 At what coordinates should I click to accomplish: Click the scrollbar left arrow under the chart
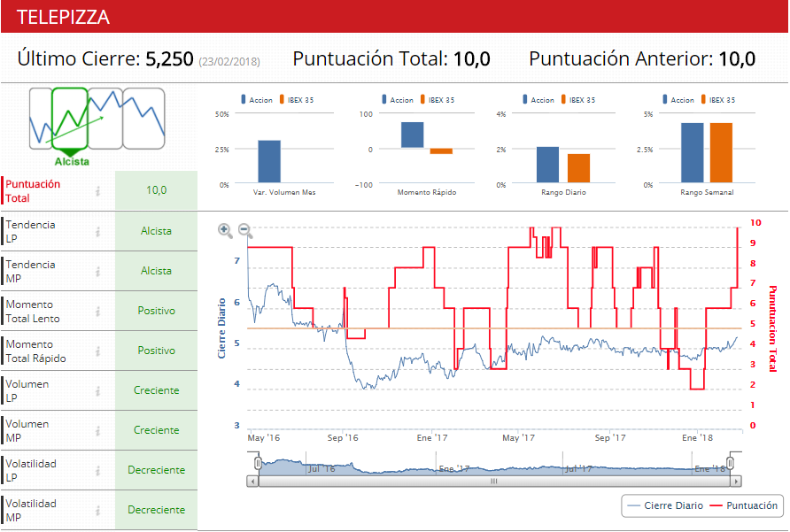[x=253, y=482]
